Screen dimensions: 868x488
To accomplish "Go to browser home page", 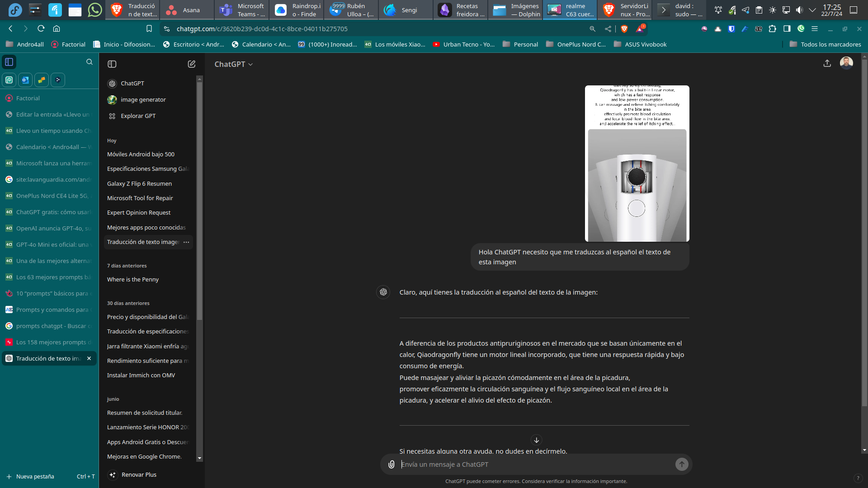I will tap(57, 28).
